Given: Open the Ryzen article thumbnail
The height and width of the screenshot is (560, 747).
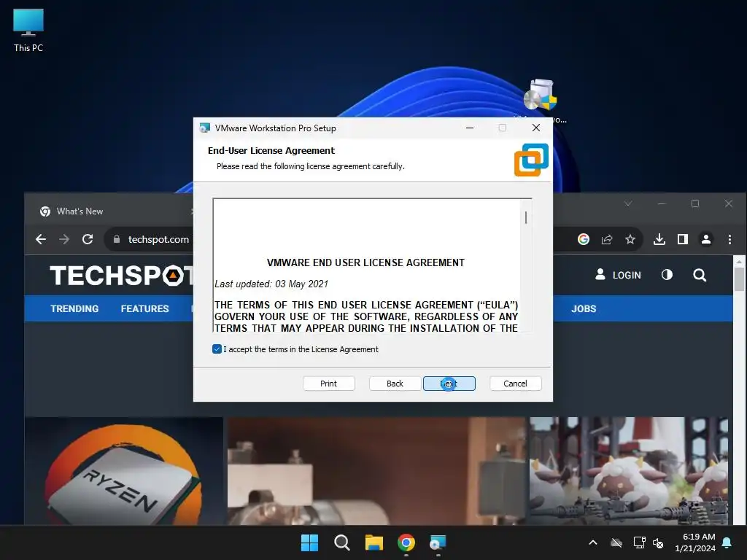Looking at the screenshot, I should [x=124, y=471].
